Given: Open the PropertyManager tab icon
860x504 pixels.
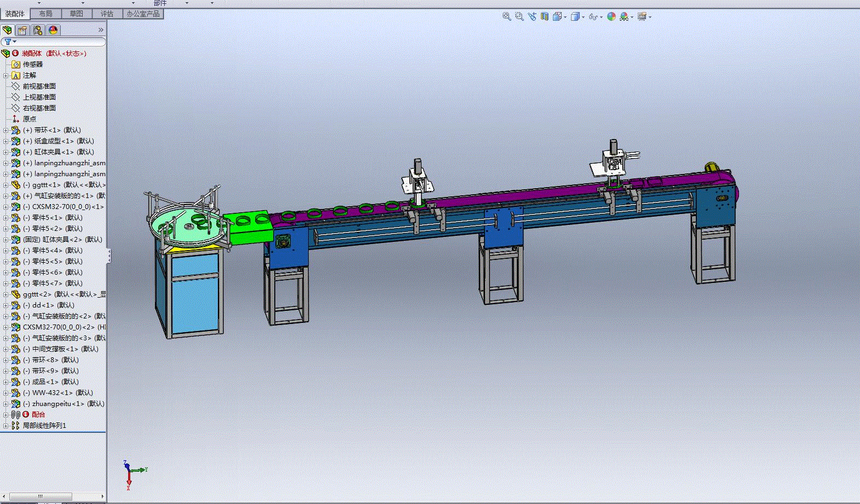Looking at the screenshot, I should click(22, 30).
